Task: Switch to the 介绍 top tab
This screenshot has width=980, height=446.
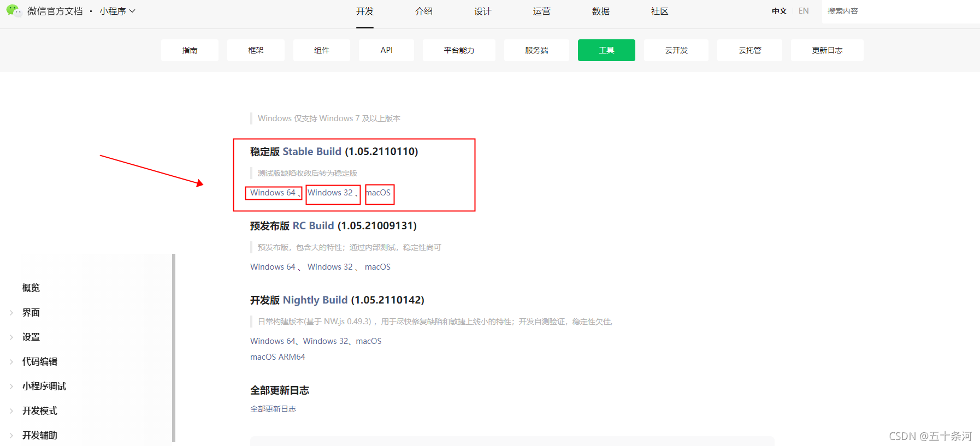Action: 424,11
